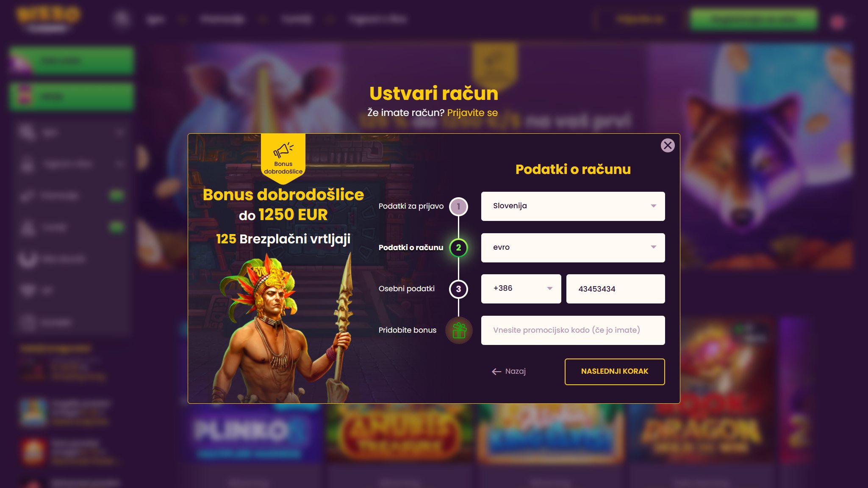The image size is (868, 488).
Task: Select step 2 circle Podatki o računu
Action: click(458, 248)
